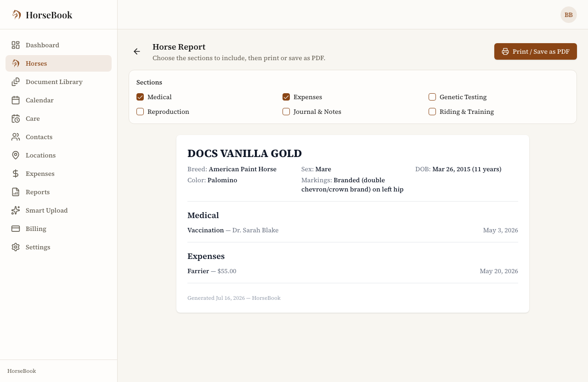Screen dimensions: 588x382
Task: Click the HorseBook brand title
Action: 49,15
